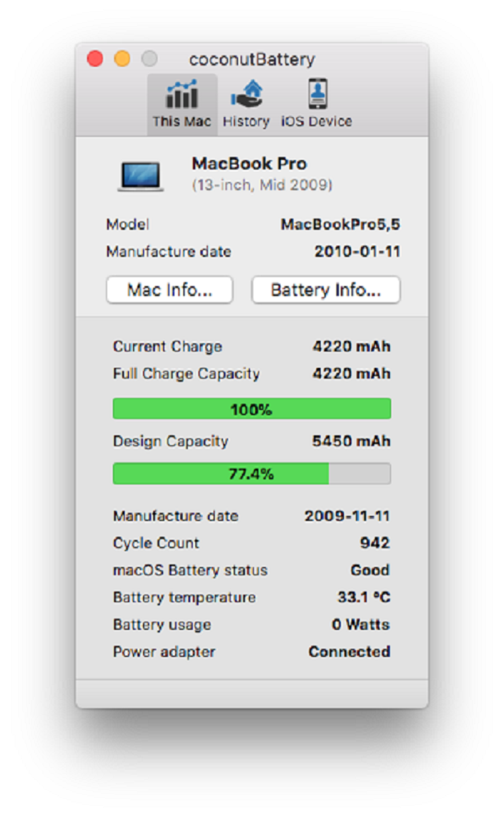Close the coconutBattery window
This screenshot has height=817, width=504.
(95, 59)
